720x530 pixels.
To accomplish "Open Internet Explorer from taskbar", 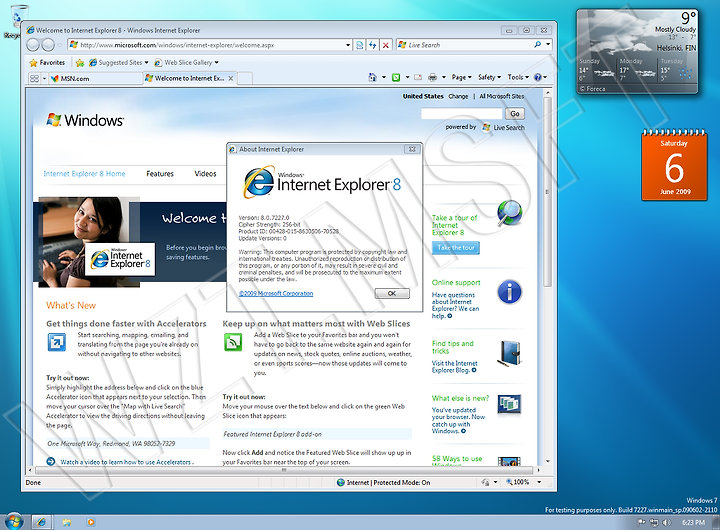I will coord(41,522).
